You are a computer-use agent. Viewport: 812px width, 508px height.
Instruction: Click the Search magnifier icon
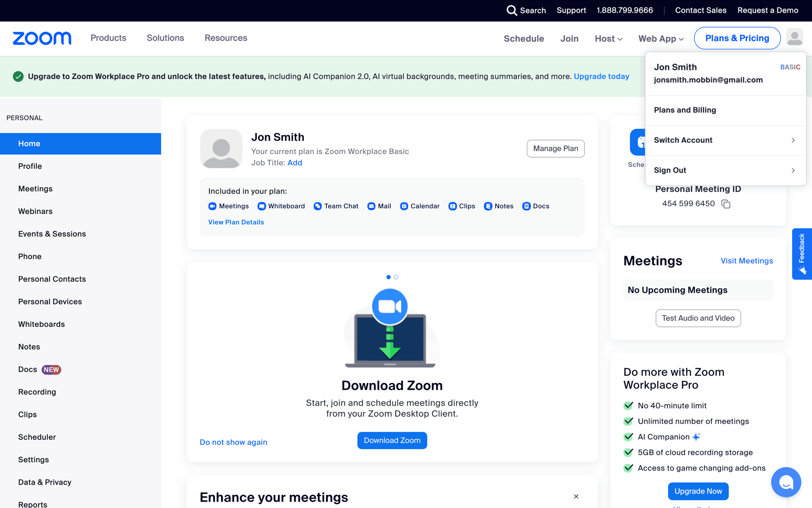coord(512,10)
